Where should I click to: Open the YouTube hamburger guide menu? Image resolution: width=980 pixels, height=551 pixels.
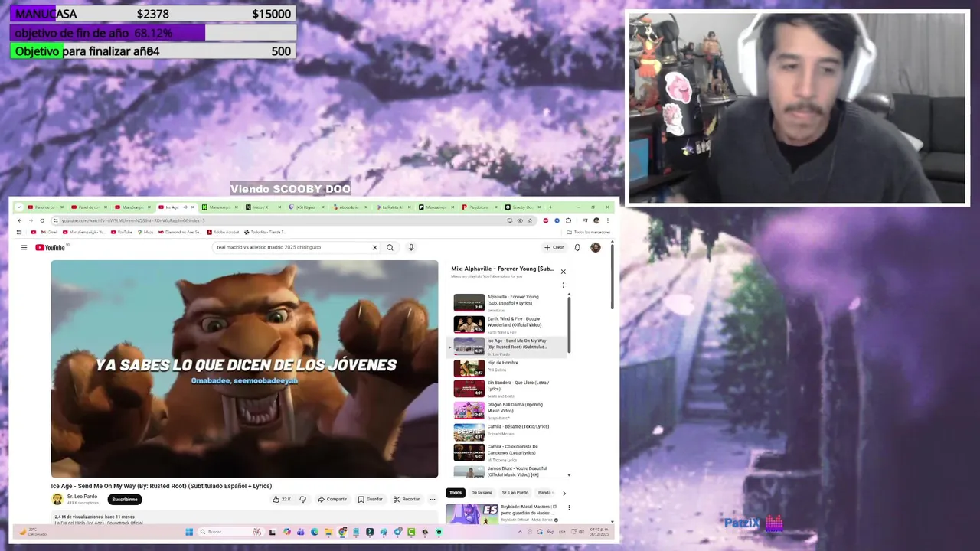pos(24,247)
